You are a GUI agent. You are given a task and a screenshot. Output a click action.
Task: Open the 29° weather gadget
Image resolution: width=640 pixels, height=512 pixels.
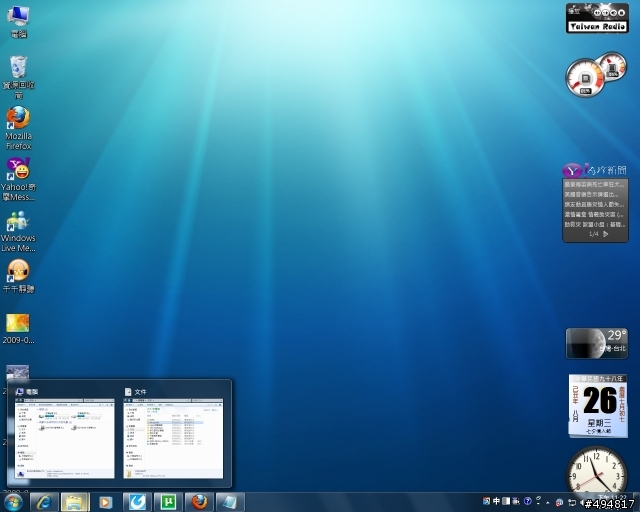click(597, 343)
